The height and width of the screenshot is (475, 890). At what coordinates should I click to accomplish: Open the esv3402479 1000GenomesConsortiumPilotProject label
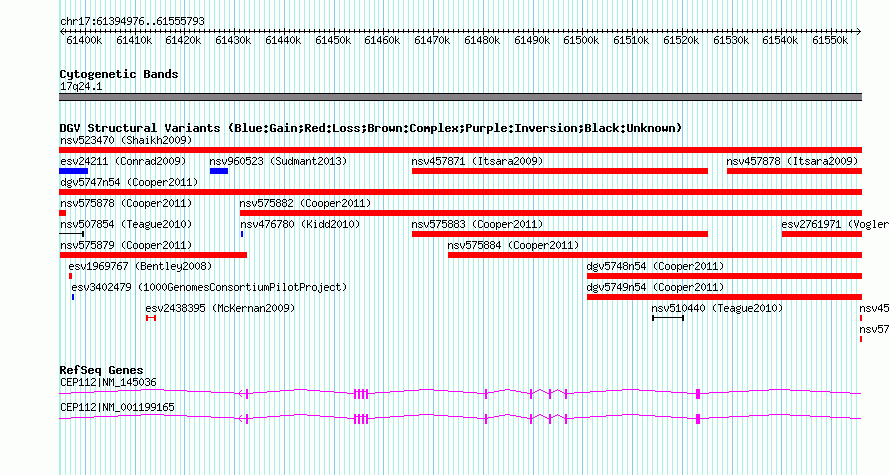(x=209, y=287)
